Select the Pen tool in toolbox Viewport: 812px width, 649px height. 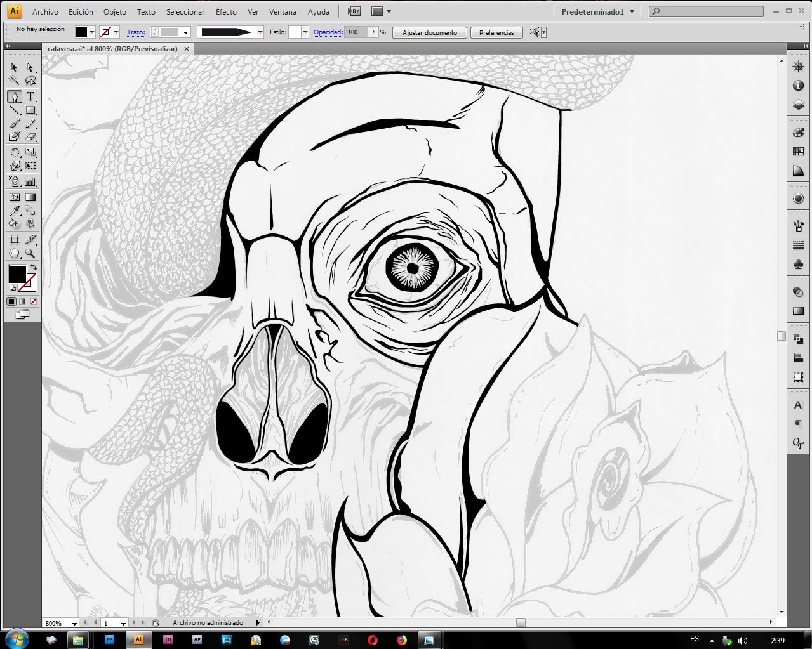click(15, 96)
